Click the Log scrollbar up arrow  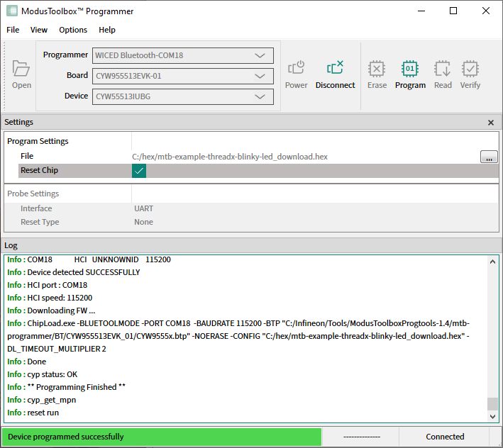coord(492,262)
